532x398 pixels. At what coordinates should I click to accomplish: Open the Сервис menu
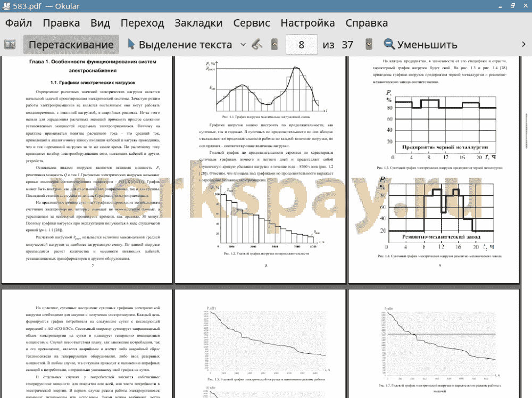pyautogui.click(x=252, y=23)
